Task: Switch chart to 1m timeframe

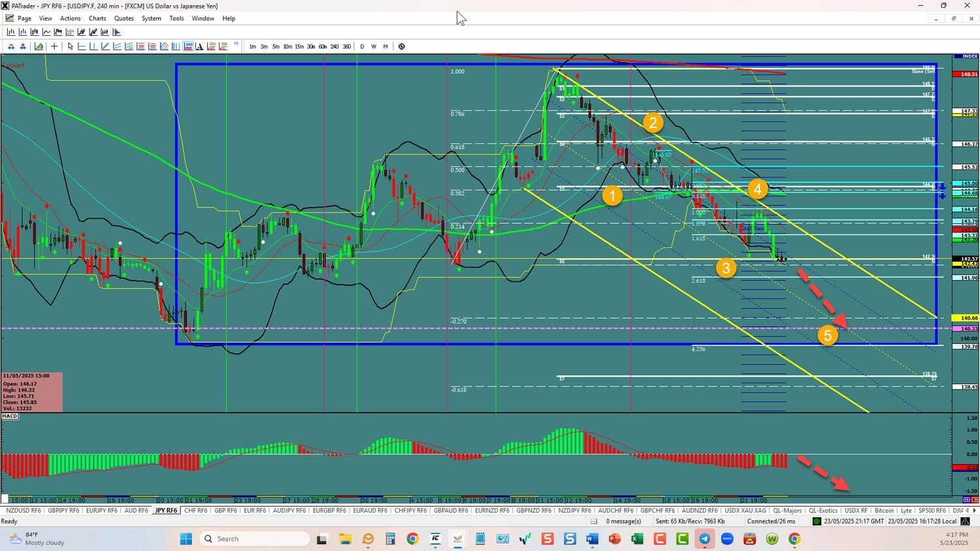Action: pos(253,46)
